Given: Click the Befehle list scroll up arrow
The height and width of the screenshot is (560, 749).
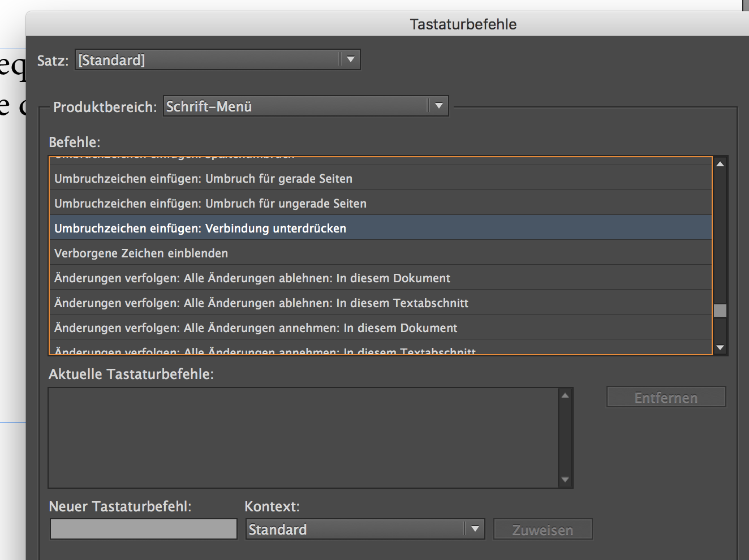Looking at the screenshot, I should point(720,164).
